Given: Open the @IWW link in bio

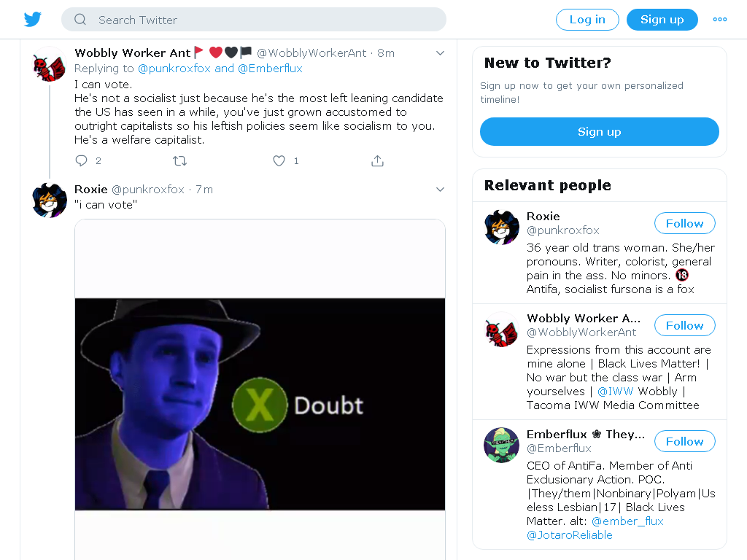Looking at the screenshot, I should tap(616, 392).
